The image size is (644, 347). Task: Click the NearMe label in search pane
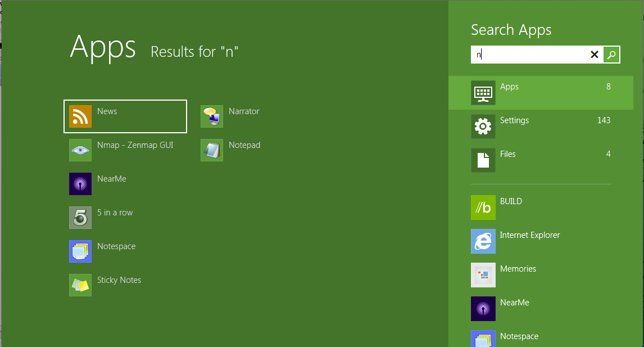pos(515,303)
